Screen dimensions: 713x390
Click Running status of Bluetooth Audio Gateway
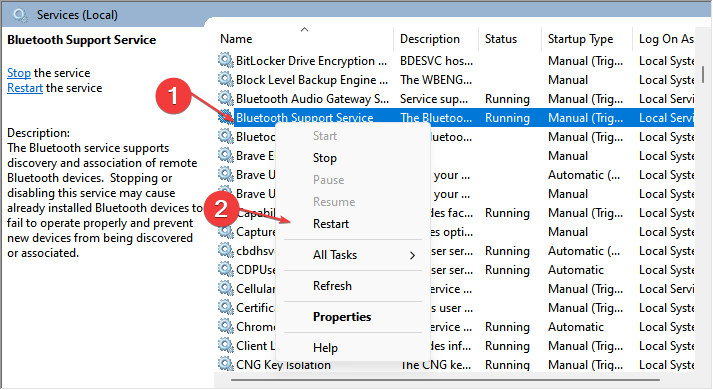click(x=507, y=99)
